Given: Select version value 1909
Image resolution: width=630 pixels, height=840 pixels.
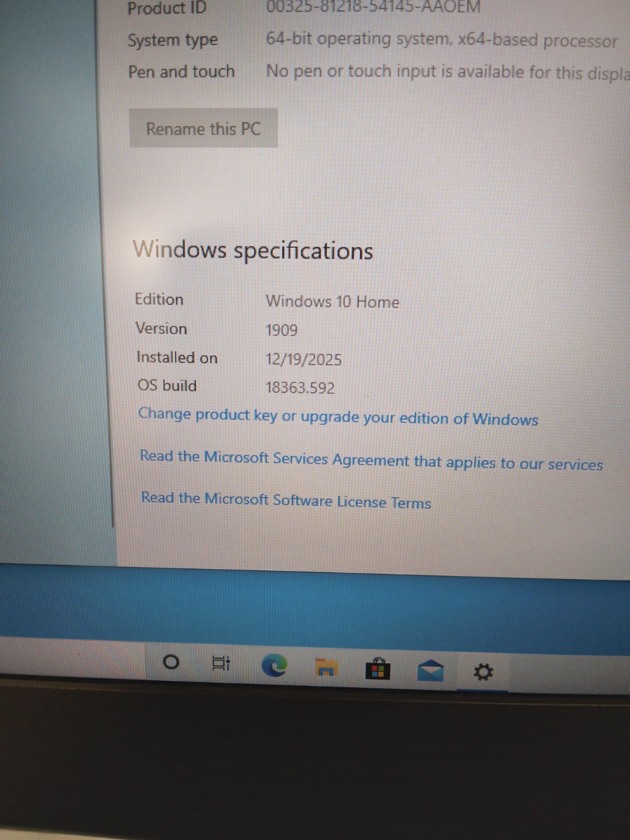Looking at the screenshot, I should tap(281, 330).
